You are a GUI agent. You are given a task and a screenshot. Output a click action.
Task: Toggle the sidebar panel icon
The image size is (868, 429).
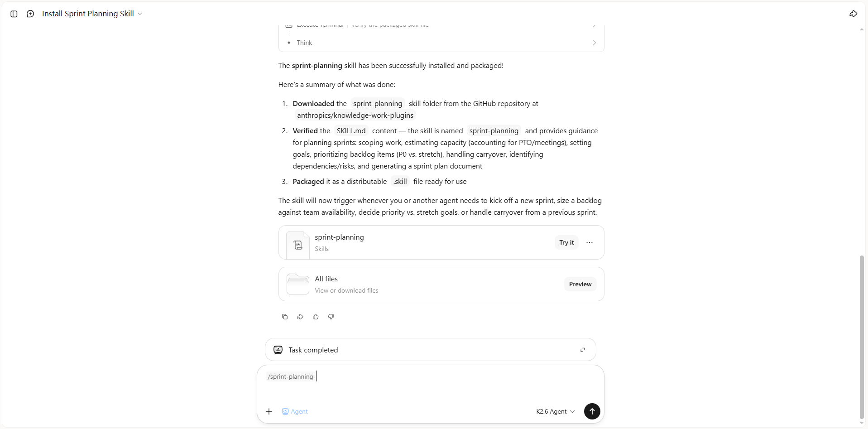point(14,14)
